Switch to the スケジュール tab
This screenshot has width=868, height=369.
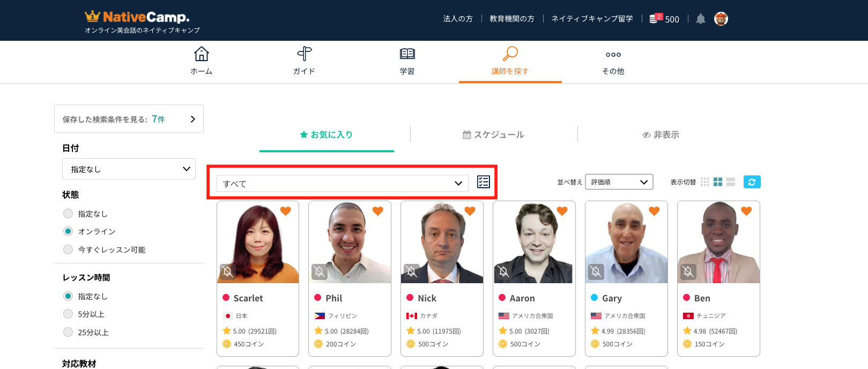click(x=493, y=135)
